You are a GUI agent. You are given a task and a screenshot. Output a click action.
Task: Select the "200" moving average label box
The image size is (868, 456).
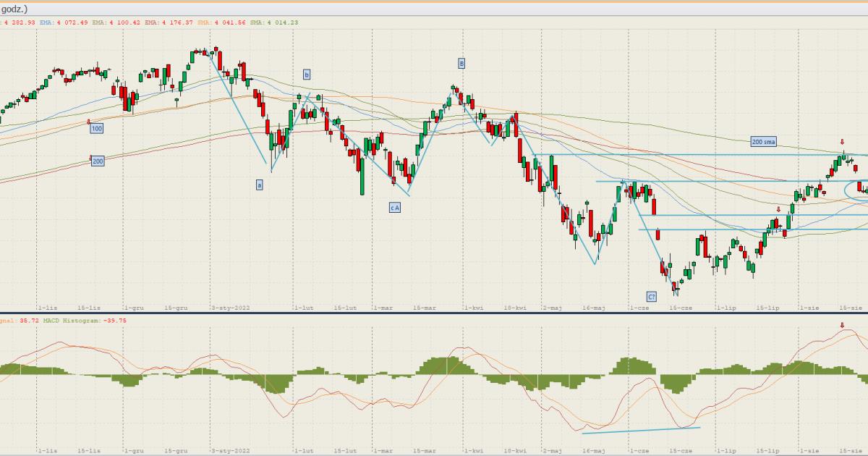[97, 161]
